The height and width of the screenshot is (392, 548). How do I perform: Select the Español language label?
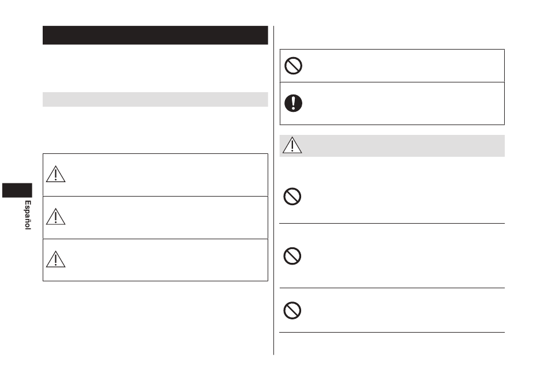[x=28, y=215]
